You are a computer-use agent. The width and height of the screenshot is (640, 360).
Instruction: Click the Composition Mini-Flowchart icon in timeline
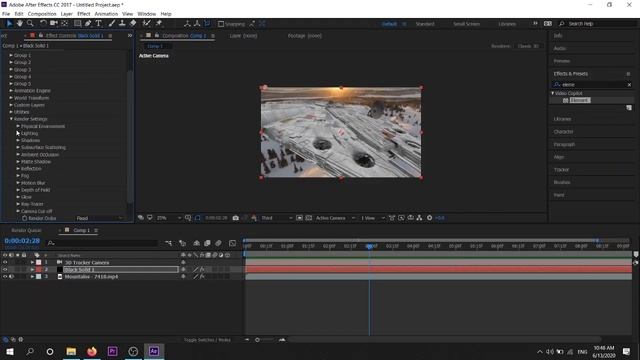(169, 243)
